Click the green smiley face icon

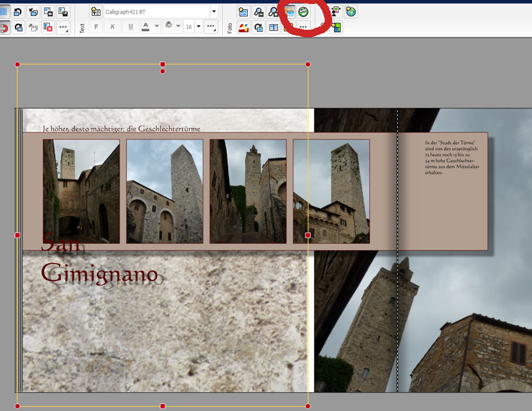pyautogui.click(x=303, y=11)
